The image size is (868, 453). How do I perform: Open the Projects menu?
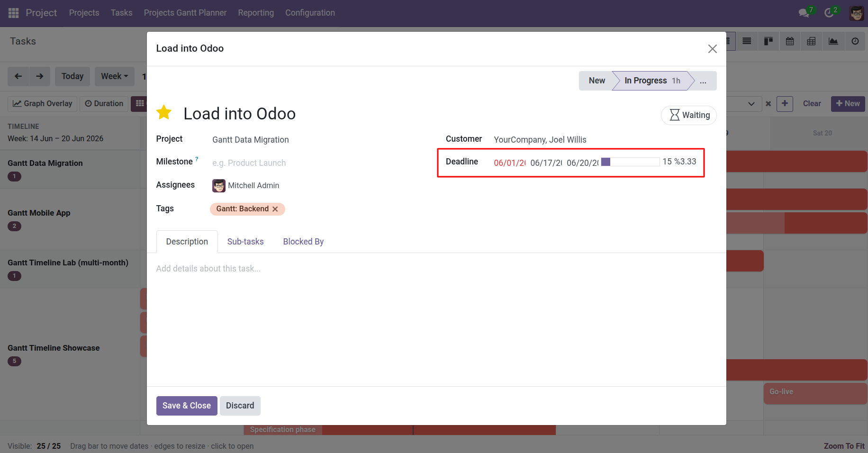(84, 13)
